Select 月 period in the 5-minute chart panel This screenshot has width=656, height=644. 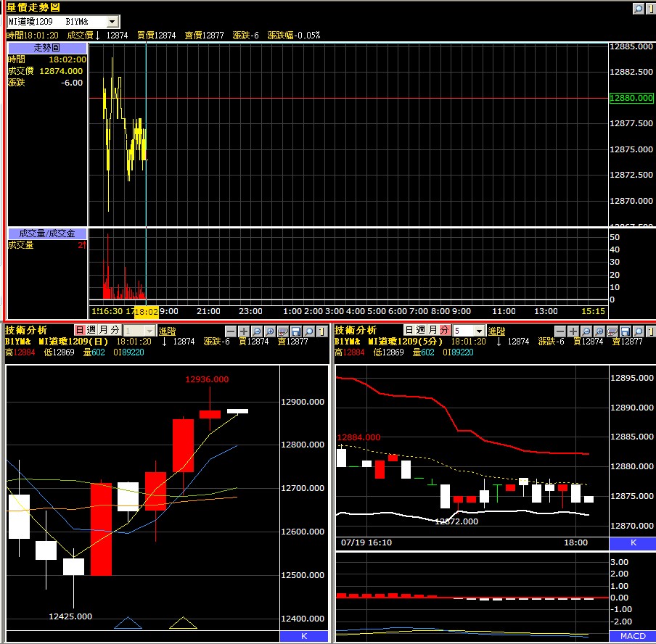(432, 330)
